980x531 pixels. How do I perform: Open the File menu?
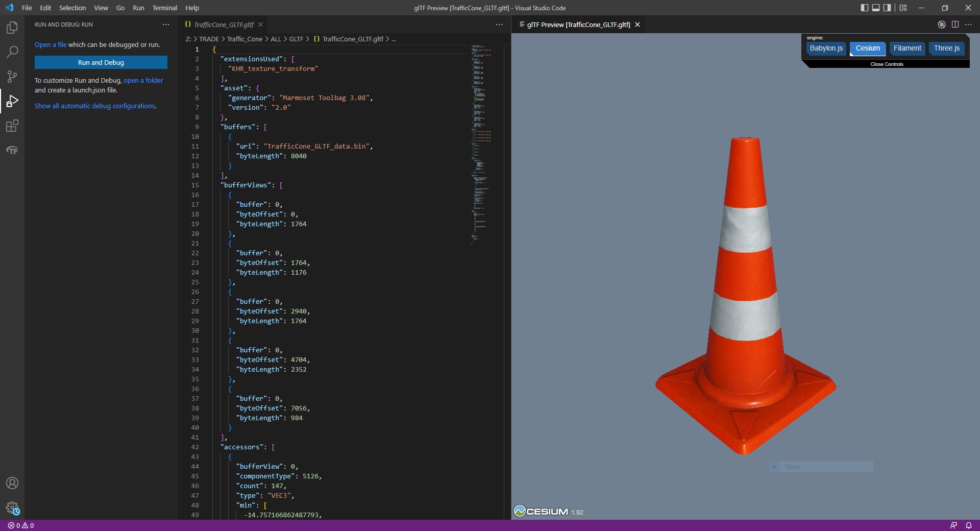point(27,8)
